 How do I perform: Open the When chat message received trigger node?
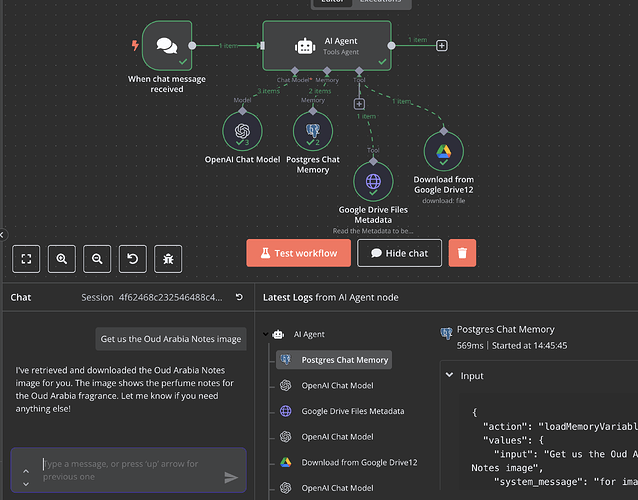pyautogui.click(x=167, y=46)
